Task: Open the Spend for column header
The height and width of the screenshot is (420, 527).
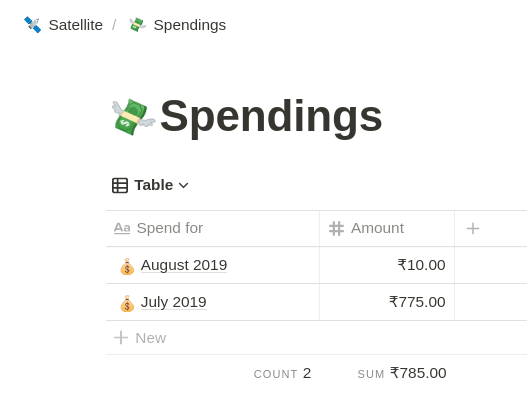Action: point(212,228)
